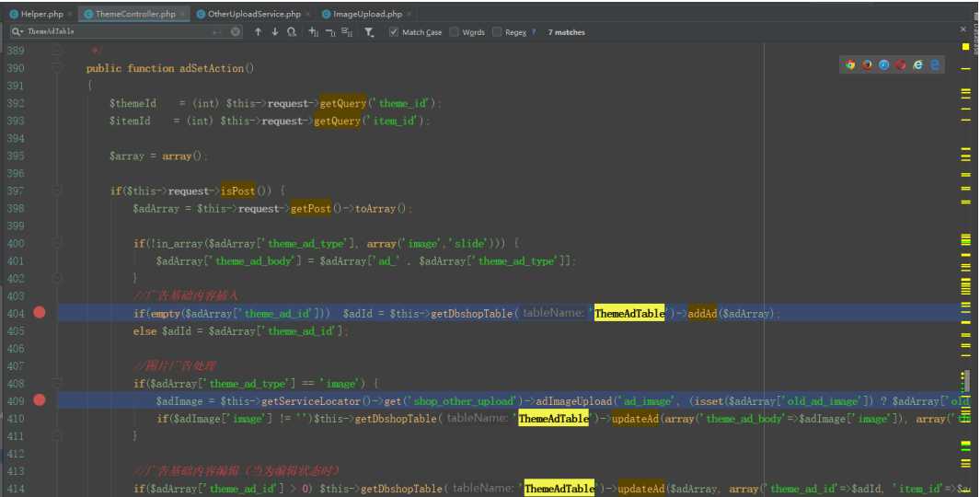Close the Helper.php tab

pyautogui.click(x=70, y=14)
